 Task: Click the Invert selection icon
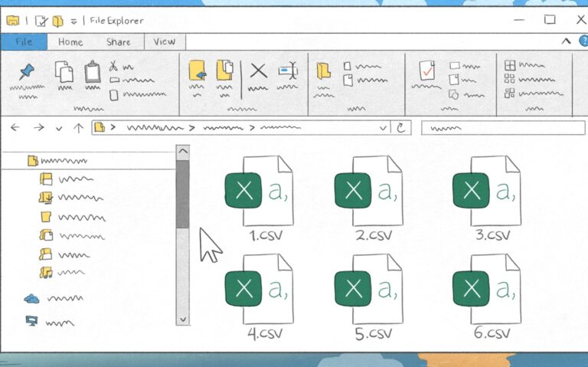[x=509, y=93]
